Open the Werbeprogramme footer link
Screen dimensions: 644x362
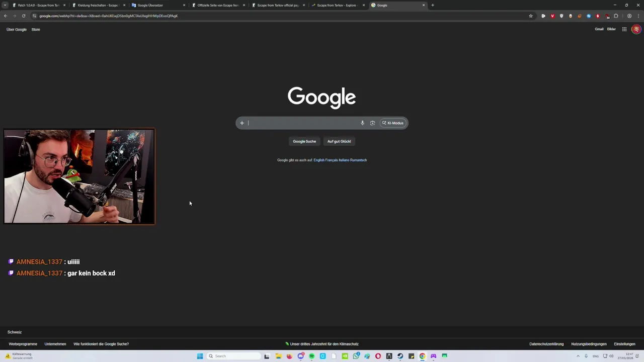[x=23, y=344]
